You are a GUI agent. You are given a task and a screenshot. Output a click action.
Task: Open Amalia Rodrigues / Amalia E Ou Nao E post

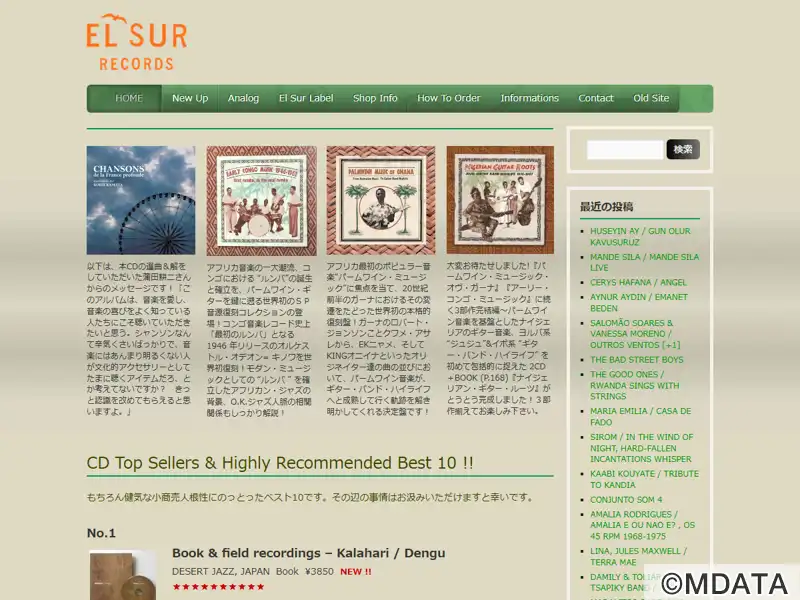(642, 525)
